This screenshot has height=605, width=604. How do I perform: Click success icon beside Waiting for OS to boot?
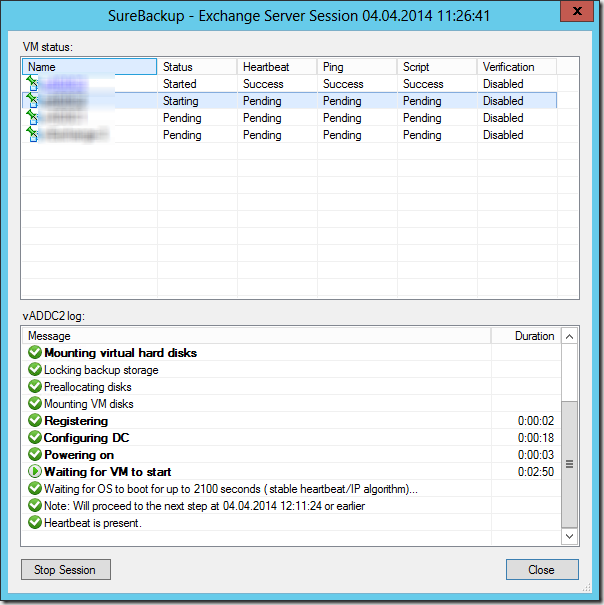tap(35, 488)
